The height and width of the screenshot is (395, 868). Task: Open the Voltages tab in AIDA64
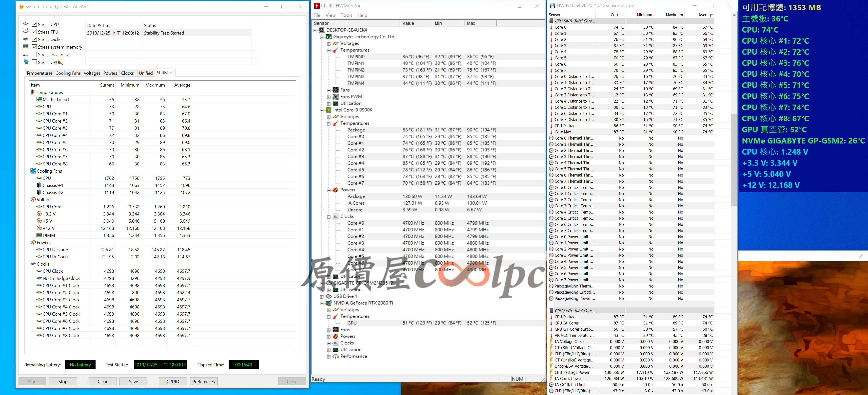coord(92,73)
